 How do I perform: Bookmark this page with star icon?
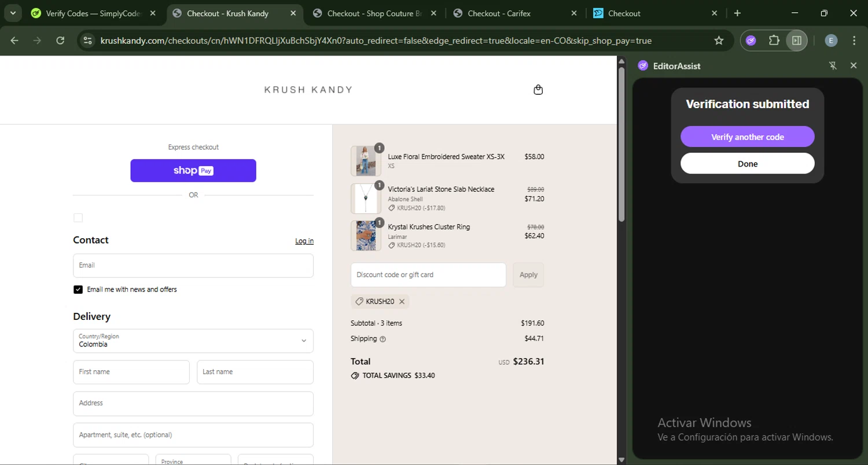pyautogui.click(x=719, y=40)
